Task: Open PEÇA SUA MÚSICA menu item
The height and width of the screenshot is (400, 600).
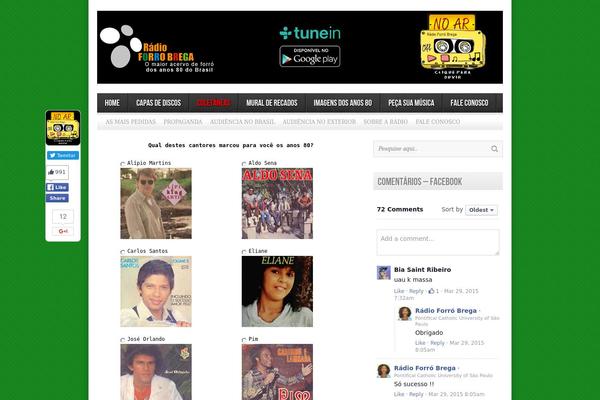Action: (x=411, y=103)
